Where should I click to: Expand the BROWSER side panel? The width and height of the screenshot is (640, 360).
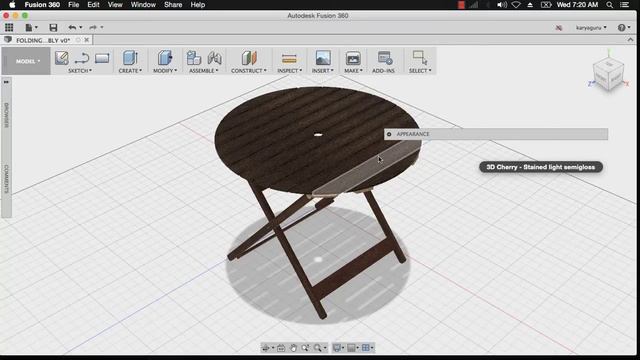click(7, 115)
